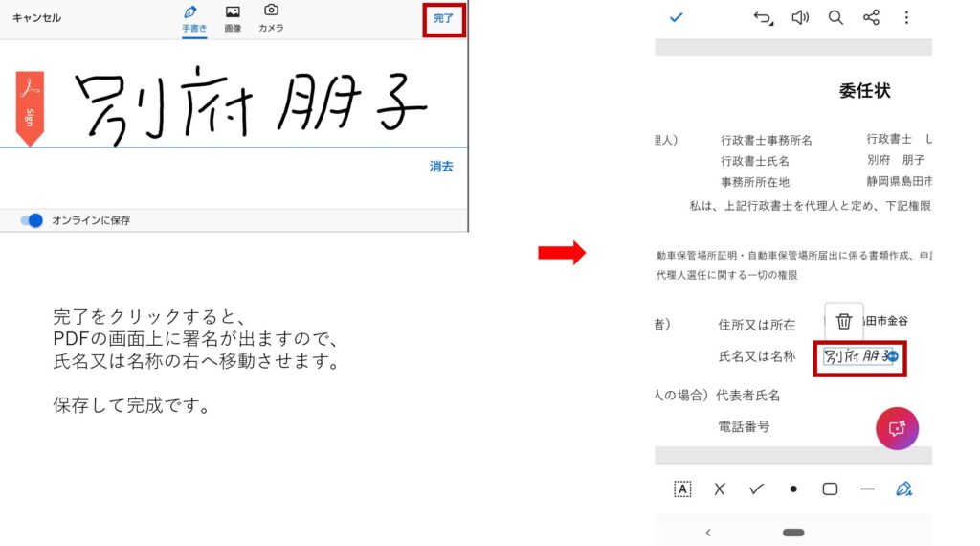Toggle the オンラインに保存 switch

tap(33, 220)
